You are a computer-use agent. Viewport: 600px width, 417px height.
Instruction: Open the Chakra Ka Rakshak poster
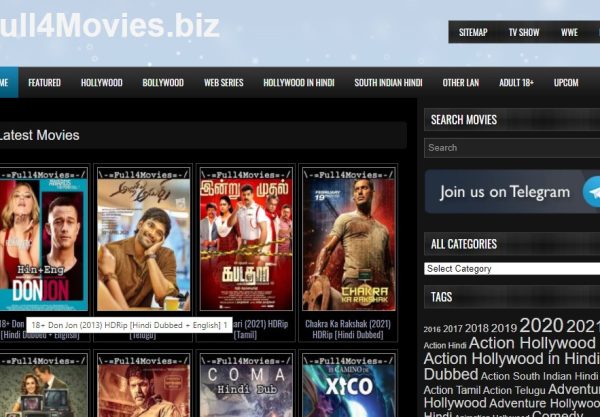click(x=349, y=239)
